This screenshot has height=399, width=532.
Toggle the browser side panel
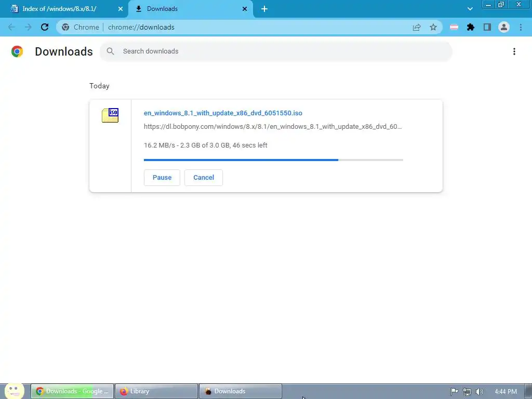(487, 27)
